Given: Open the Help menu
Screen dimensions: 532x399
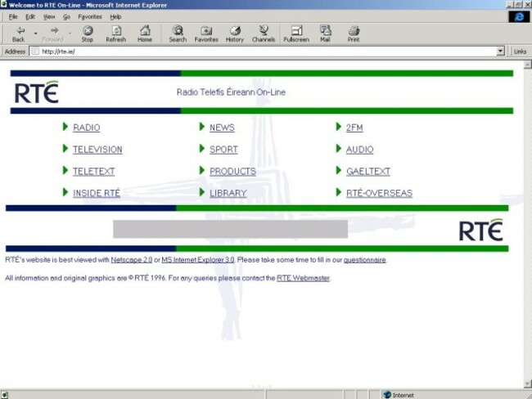Looking at the screenshot, I should pyautogui.click(x=115, y=17).
